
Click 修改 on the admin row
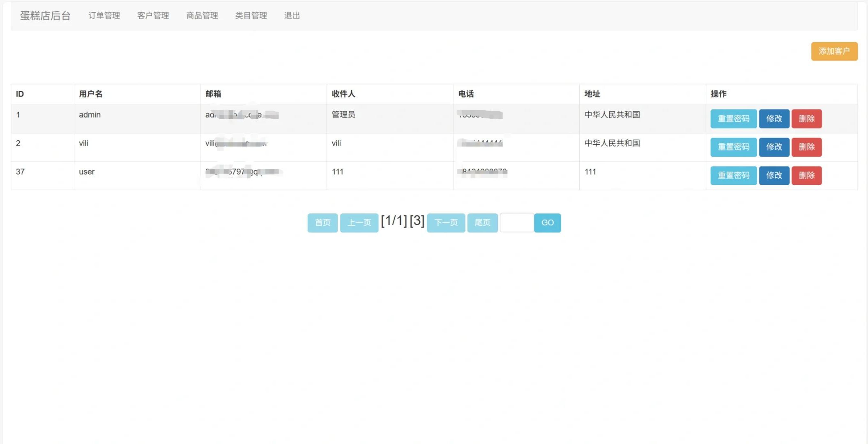coord(774,119)
